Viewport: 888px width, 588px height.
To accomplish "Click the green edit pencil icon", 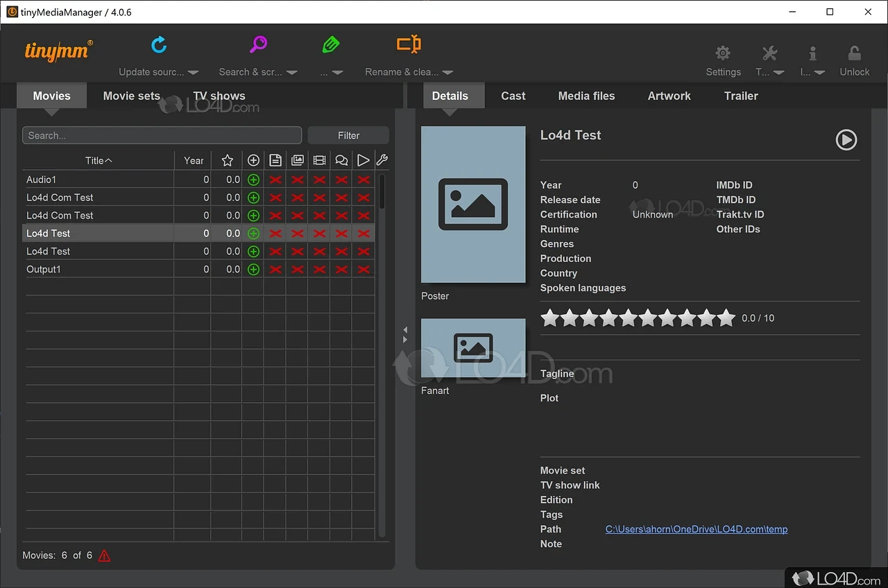I will coord(331,44).
